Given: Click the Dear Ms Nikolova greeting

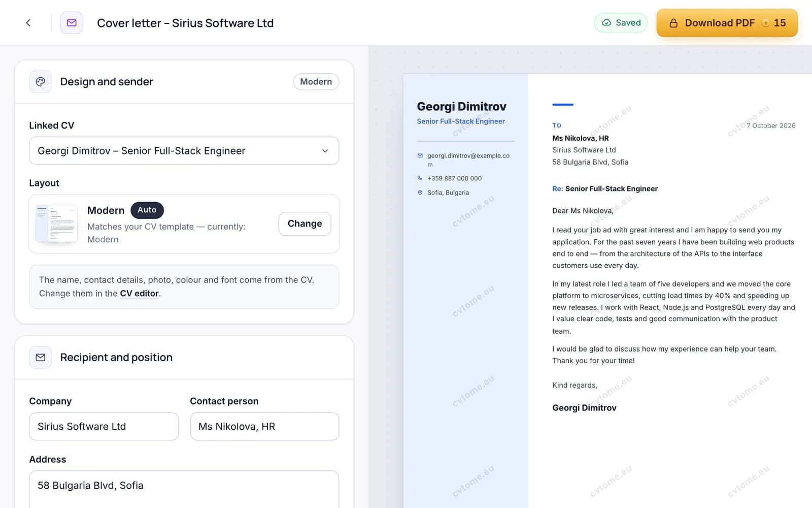Looking at the screenshot, I should pos(583,211).
